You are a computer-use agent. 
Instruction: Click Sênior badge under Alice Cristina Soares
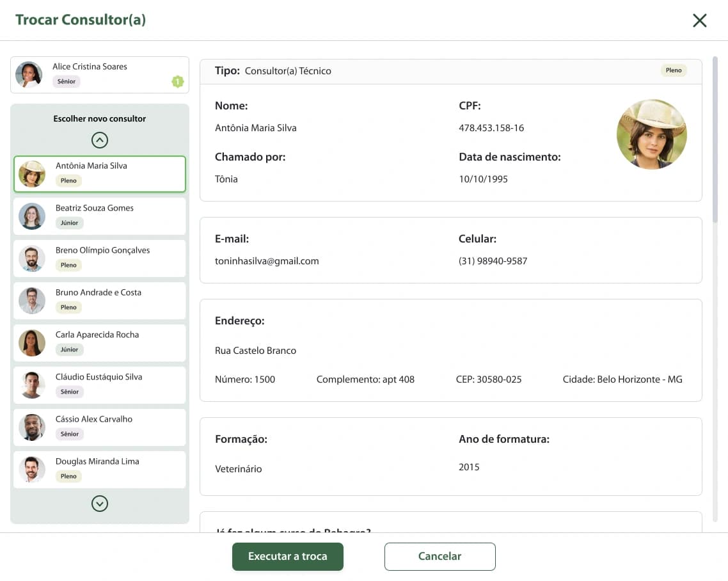(x=67, y=81)
